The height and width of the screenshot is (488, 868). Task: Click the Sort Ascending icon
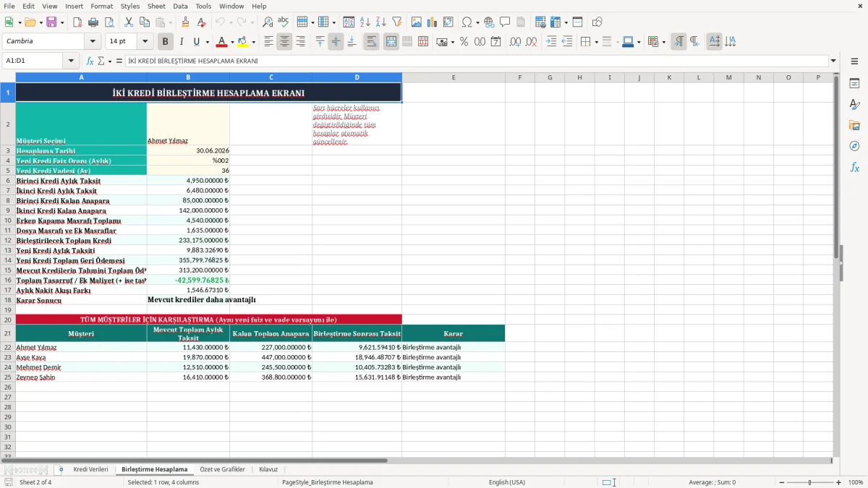click(365, 22)
